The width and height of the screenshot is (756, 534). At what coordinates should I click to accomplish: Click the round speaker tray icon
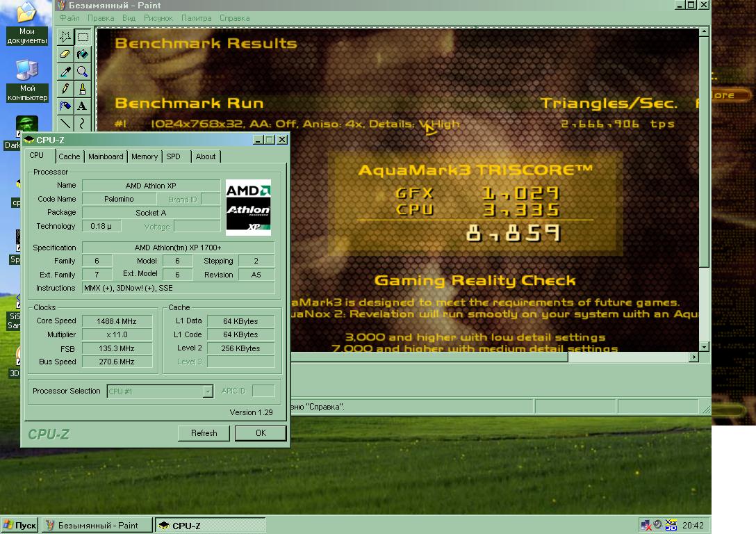point(657,524)
